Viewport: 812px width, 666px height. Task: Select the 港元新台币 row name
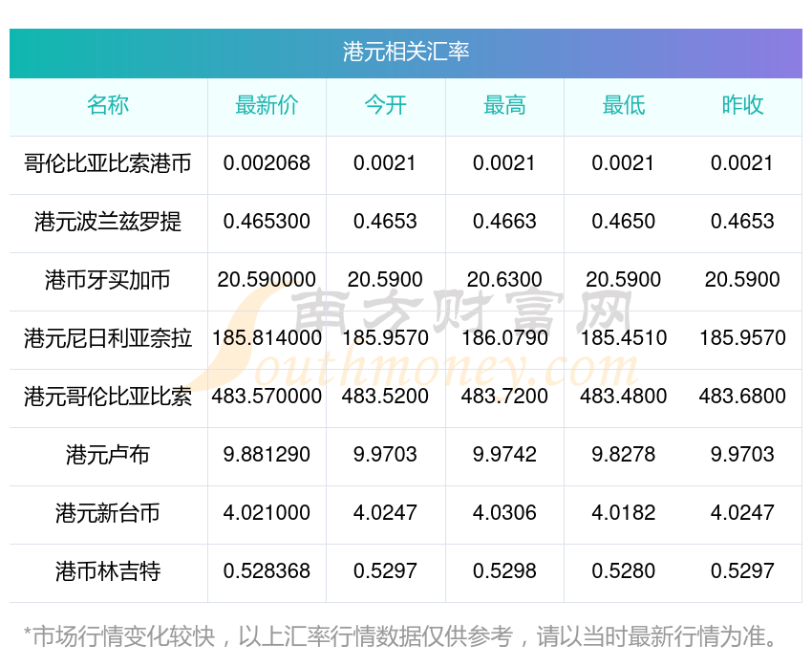point(108,513)
